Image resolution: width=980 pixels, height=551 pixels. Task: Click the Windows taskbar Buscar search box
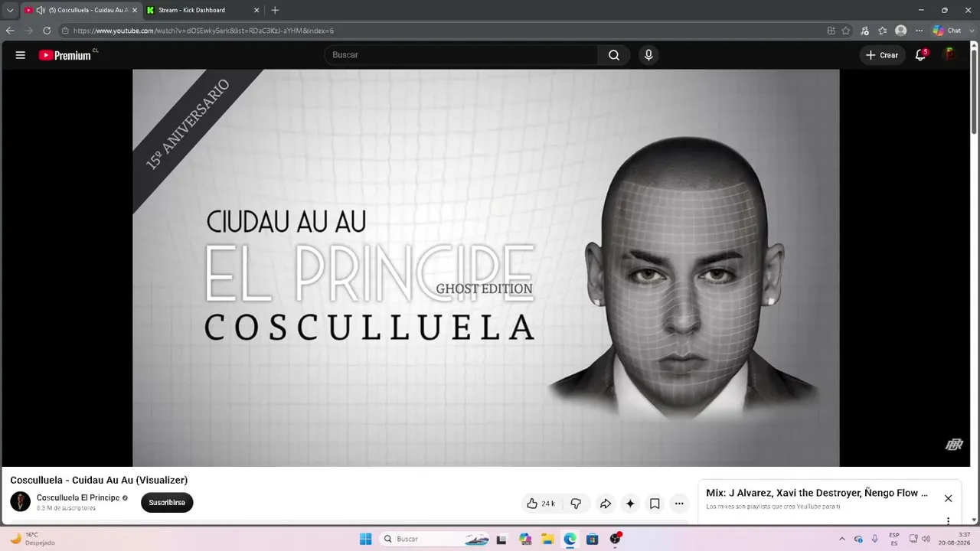435,539
